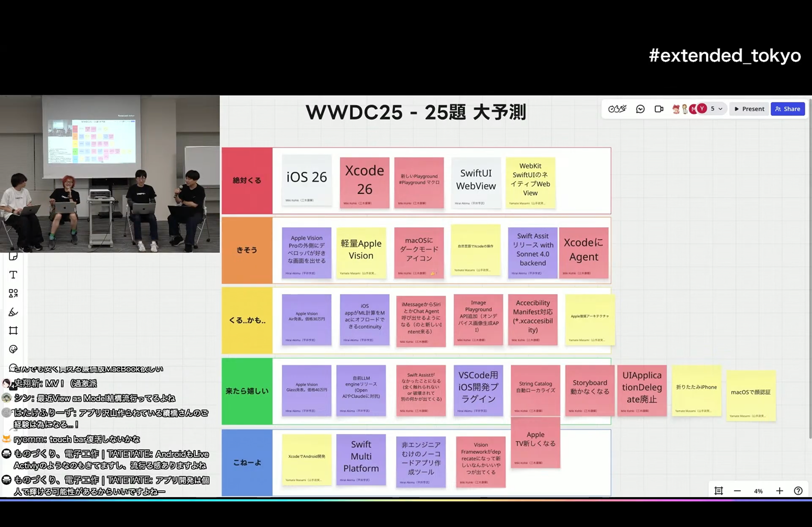Select the Shapes tool
The height and width of the screenshot is (527, 812).
click(13, 293)
